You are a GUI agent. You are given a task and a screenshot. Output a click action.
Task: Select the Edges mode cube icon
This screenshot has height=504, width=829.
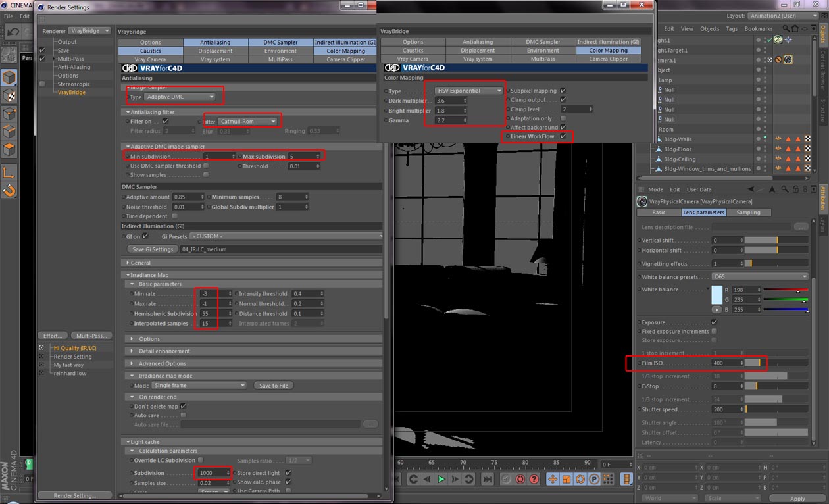pos(9,132)
